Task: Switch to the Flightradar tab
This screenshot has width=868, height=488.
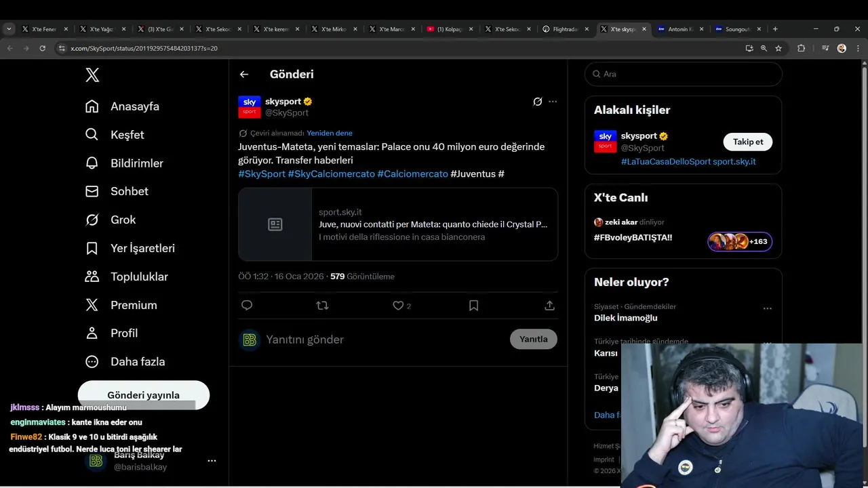Action: click(x=565, y=29)
